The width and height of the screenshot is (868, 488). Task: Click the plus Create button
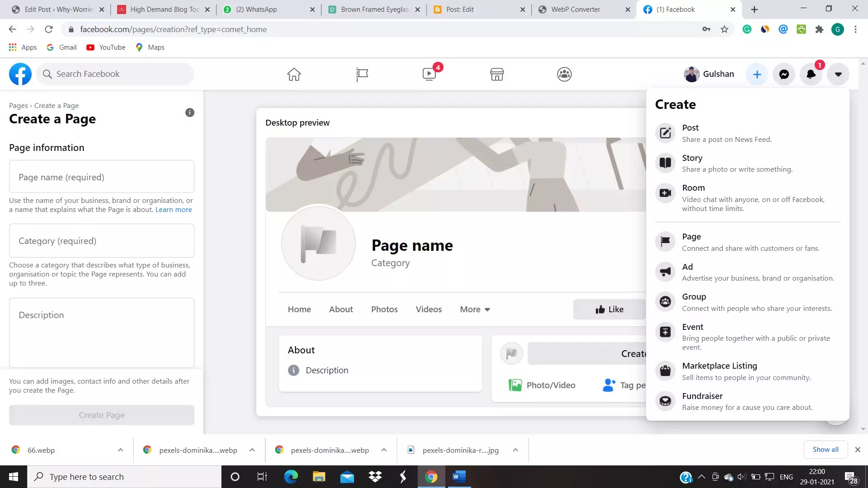click(757, 74)
